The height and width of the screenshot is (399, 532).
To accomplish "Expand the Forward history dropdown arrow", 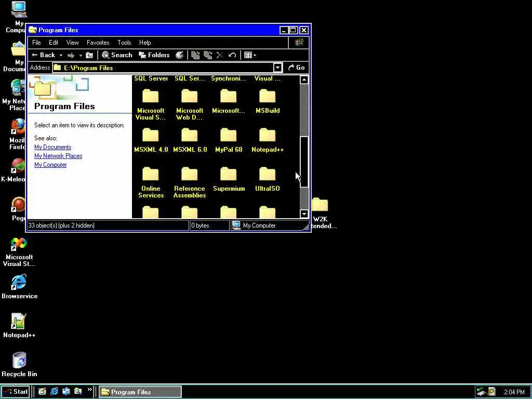I will point(81,55).
